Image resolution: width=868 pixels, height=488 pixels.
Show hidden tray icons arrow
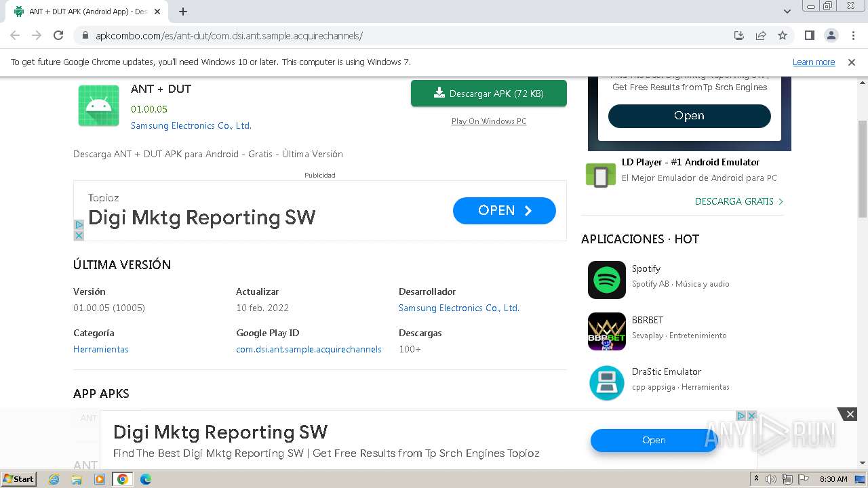[757, 479]
